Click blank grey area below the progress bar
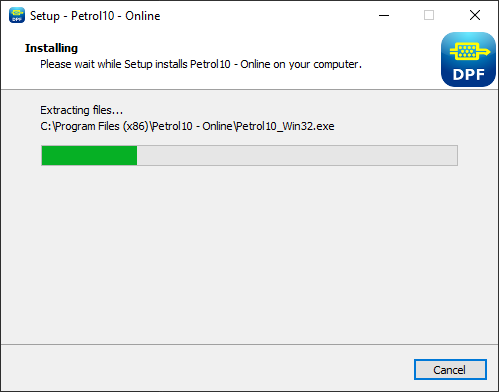 (249, 253)
